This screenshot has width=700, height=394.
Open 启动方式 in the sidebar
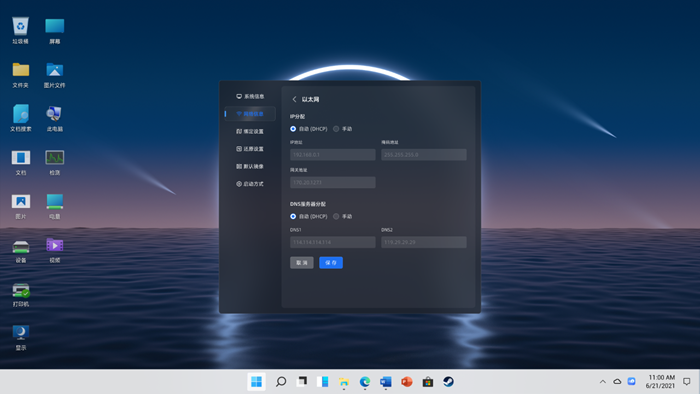(x=250, y=184)
